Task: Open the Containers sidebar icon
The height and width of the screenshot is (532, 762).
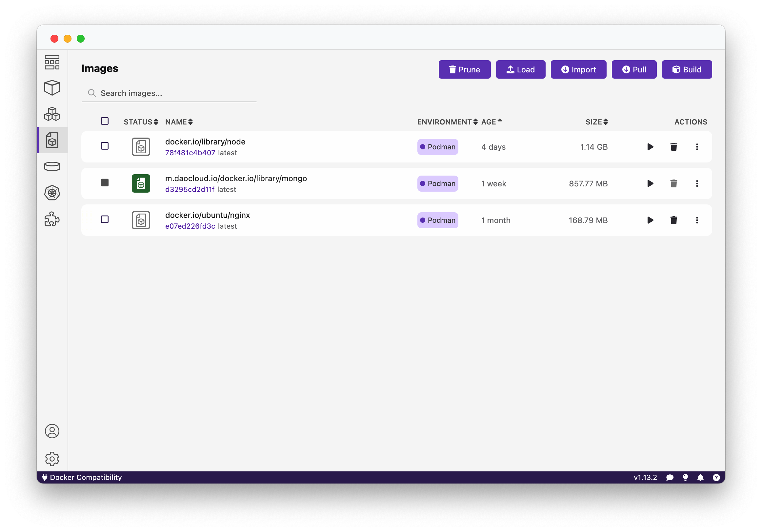Action: click(52, 88)
